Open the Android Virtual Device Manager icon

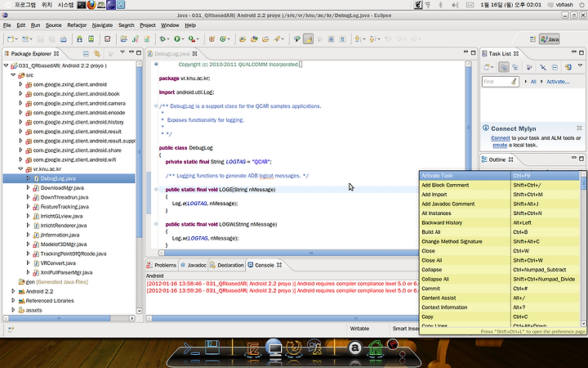point(91,38)
